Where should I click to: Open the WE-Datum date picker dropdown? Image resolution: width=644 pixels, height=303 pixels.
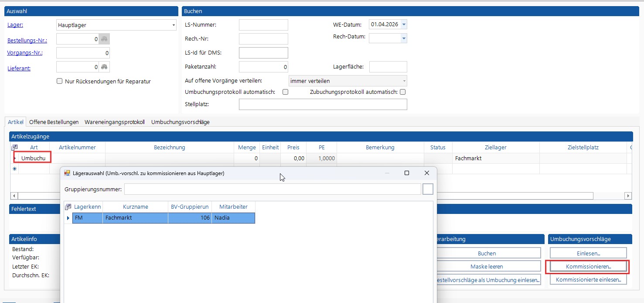tap(404, 25)
